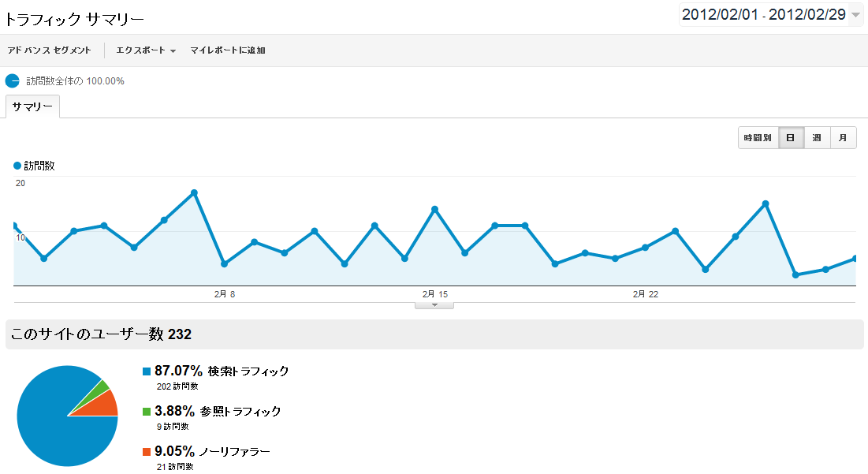Open the date range dropdown arrow
Image resolution: width=868 pixels, height=474 pixels.
(856, 15)
